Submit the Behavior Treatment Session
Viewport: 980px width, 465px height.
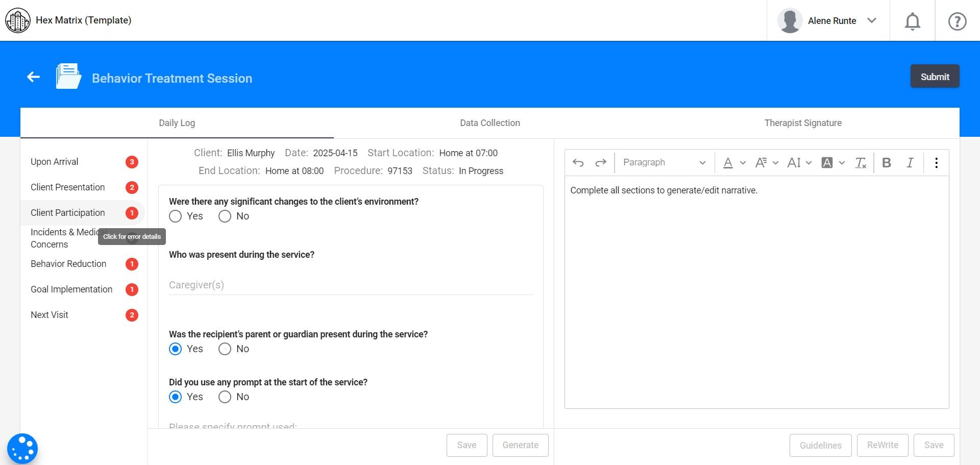(x=935, y=76)
